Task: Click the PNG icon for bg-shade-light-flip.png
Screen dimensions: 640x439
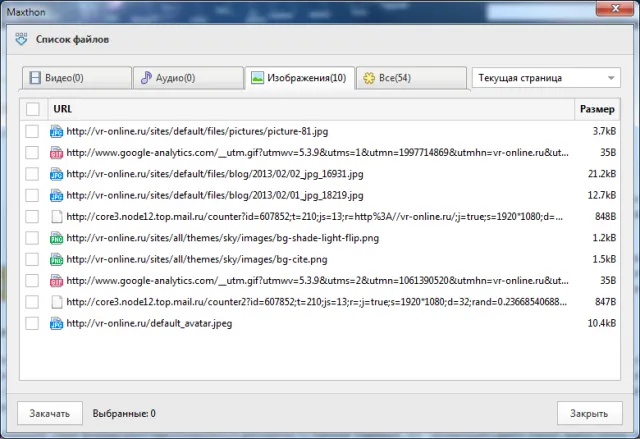Action: point(56,238)
